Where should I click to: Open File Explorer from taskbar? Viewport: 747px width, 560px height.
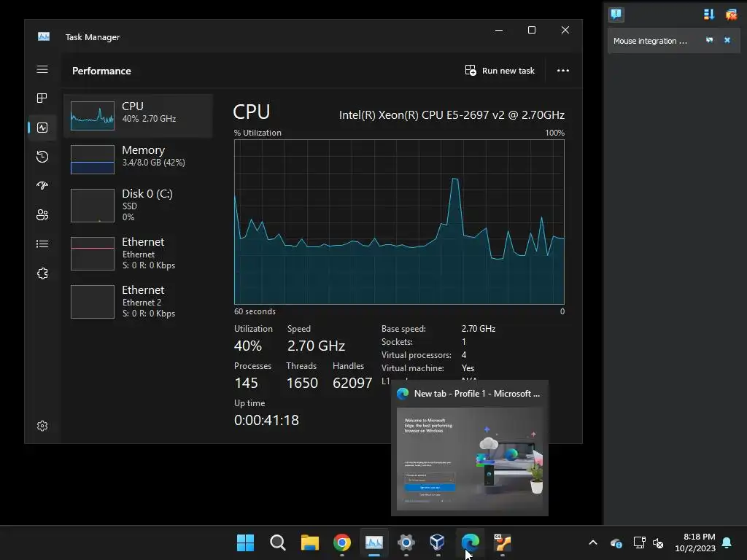pos(309,542)
